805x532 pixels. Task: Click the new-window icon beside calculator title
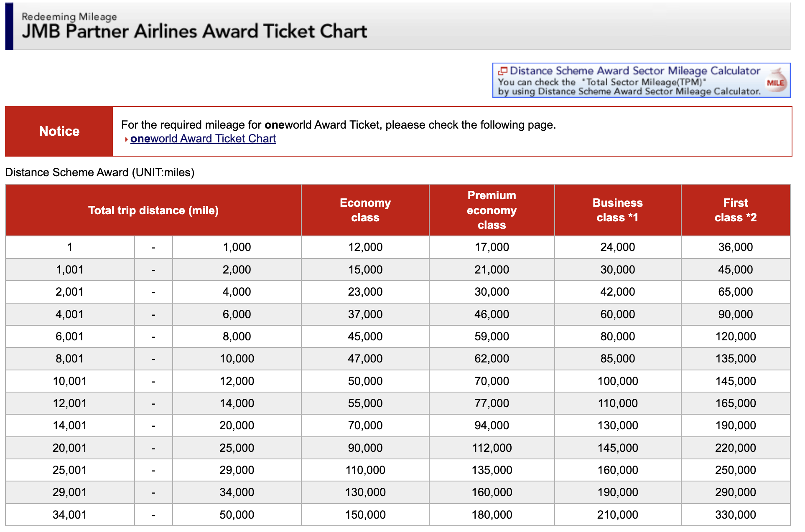(x=503, y=71)
